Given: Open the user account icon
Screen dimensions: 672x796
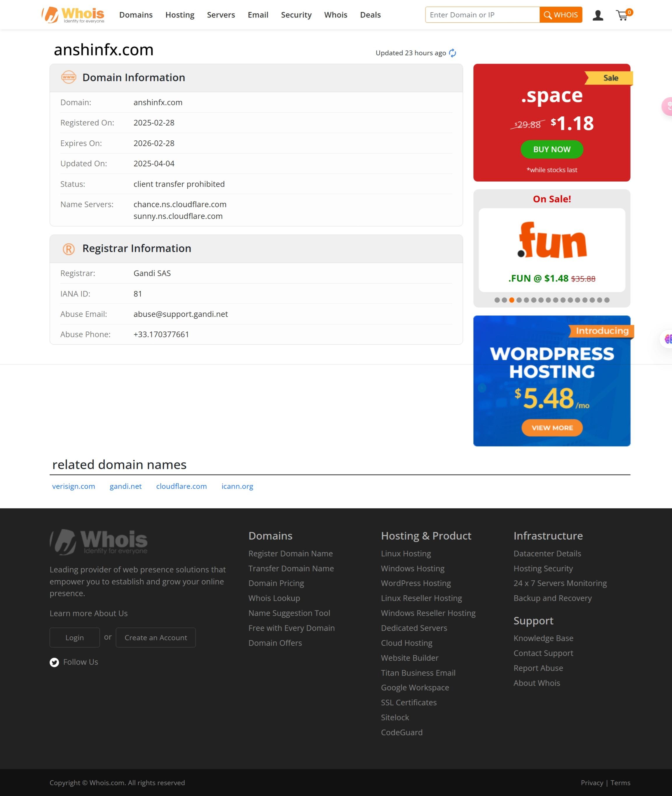Looking at the screenshot, I should coord(598,15).
